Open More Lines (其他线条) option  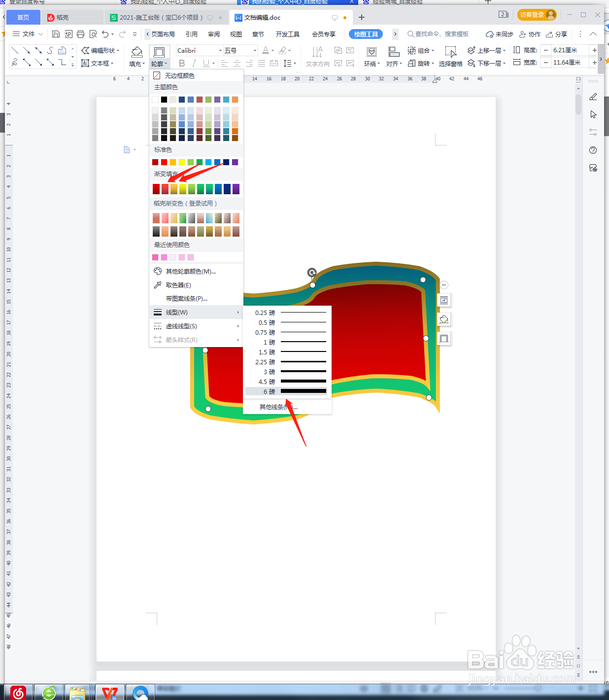pyautogui.click(x=287, y=407)
